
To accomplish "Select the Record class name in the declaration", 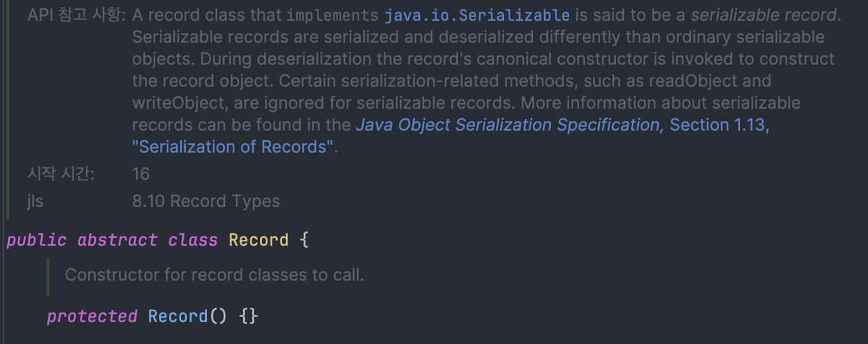I will pyautogui.click(x=259, y=241).
